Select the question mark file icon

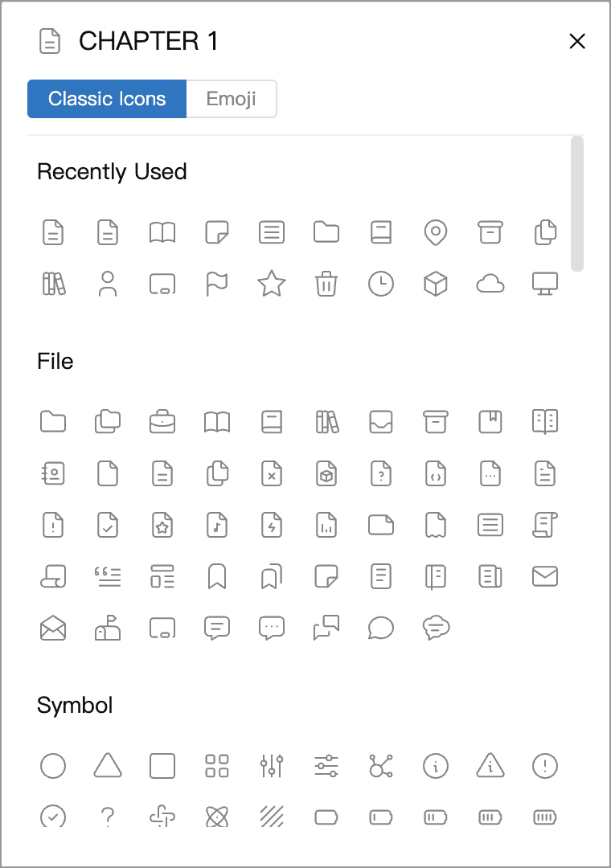click(381, 474)
